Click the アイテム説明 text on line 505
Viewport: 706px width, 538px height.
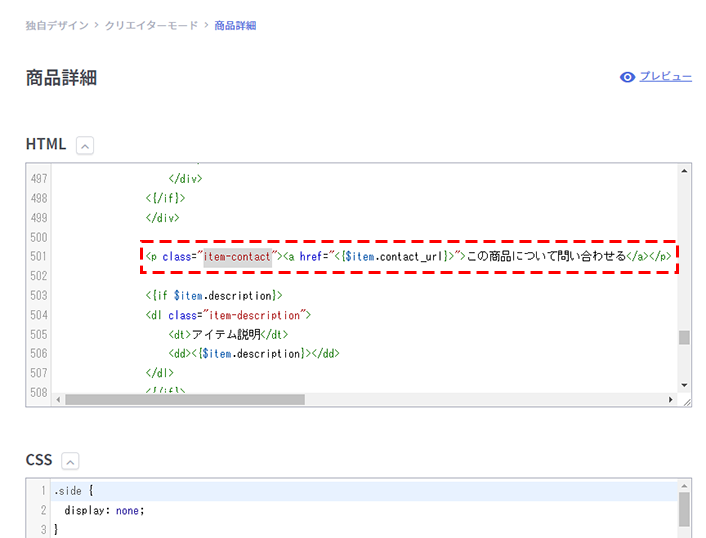tap(226, 335)
